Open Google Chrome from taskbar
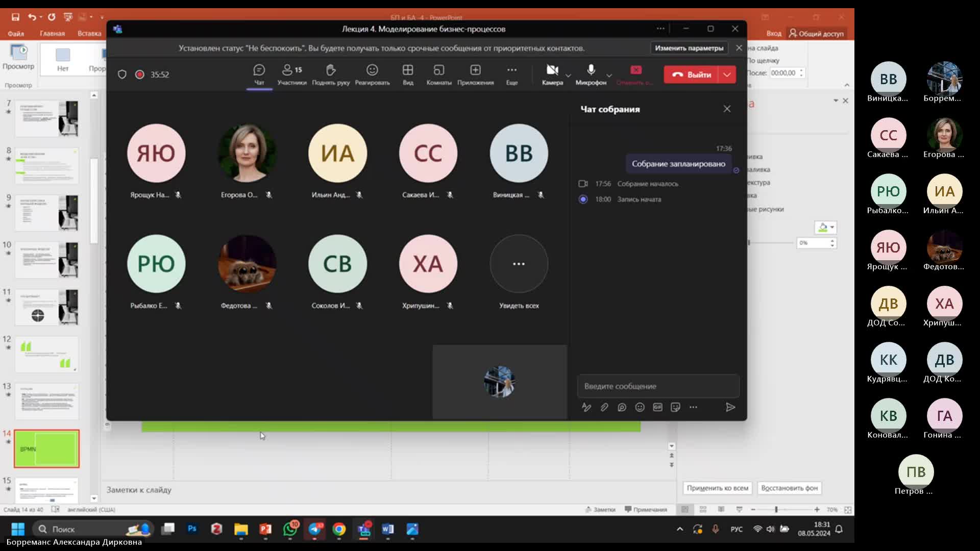 coord(339,529)
